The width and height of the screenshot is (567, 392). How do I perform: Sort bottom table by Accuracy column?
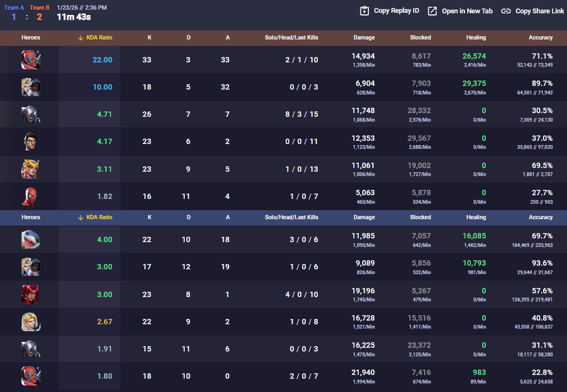tap(541, 218)
